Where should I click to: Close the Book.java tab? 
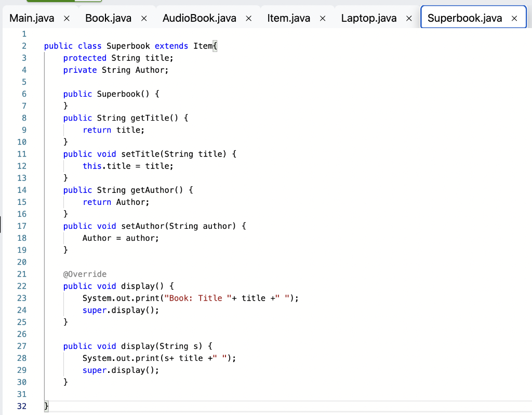[143, 17]
